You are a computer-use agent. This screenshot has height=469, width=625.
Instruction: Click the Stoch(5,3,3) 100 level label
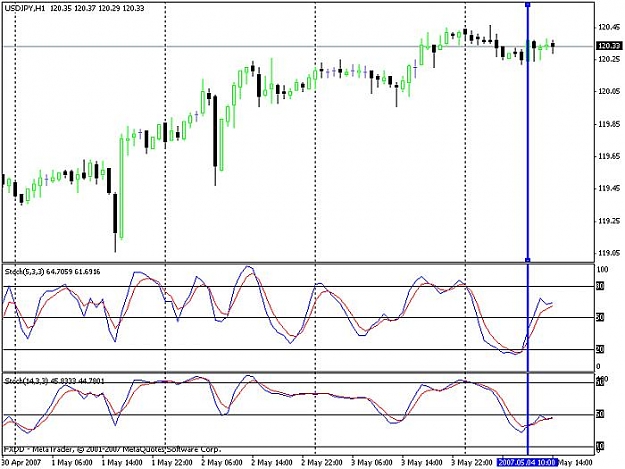(602, 270)
